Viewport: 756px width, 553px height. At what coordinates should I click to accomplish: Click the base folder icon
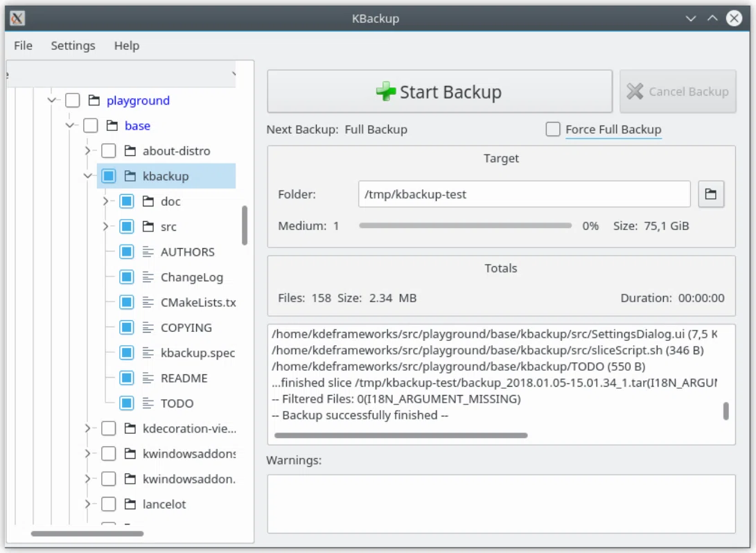pos(112,126)
